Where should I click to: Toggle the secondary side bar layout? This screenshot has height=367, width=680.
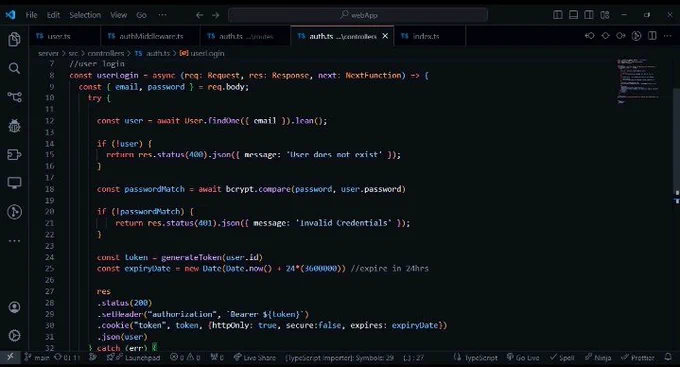point(589,15)
